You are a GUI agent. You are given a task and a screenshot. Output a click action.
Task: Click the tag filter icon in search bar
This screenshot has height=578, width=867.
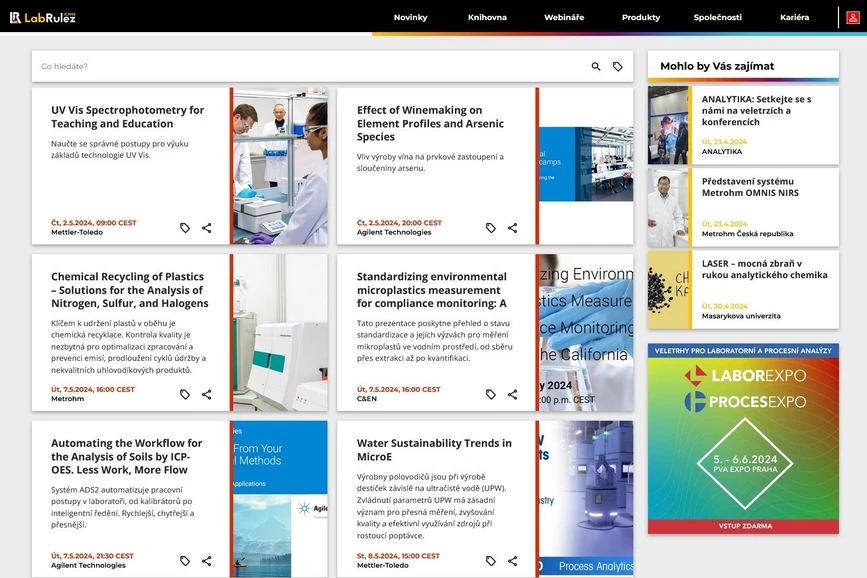pyautogui.click(x=618, y=66)
